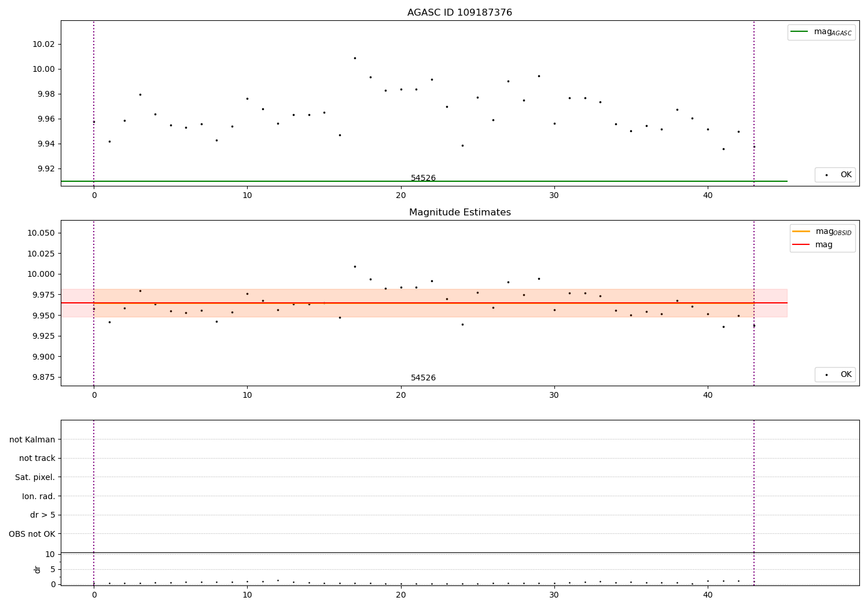Click the 'OBS not OK' row label
868x608 pixels.
pos(32,534)
